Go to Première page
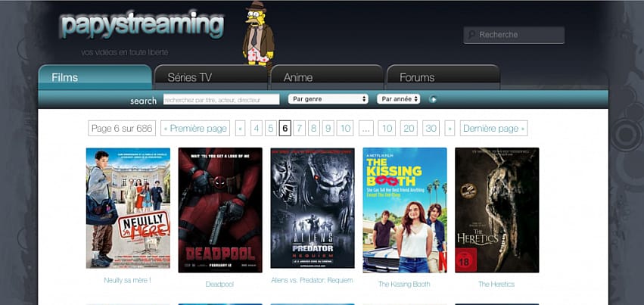644x305 pixels. click(195, 129)
